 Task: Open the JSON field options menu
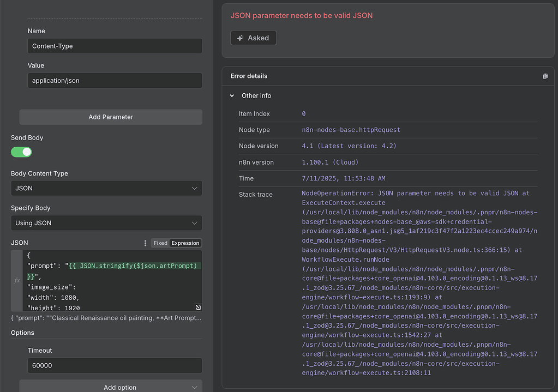click(x=145, y=243)
